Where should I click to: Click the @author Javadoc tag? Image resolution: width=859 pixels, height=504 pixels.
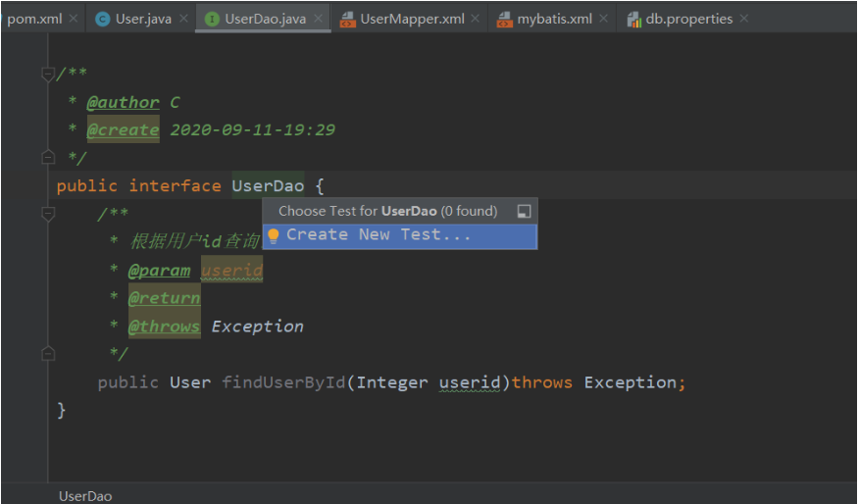coord(123,102)
